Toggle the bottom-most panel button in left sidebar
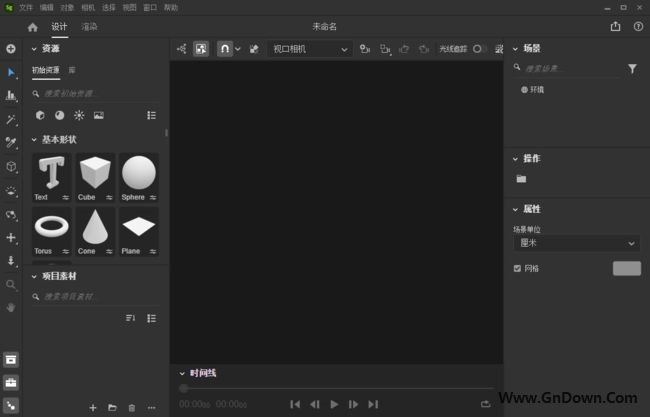 click(11, 405)
